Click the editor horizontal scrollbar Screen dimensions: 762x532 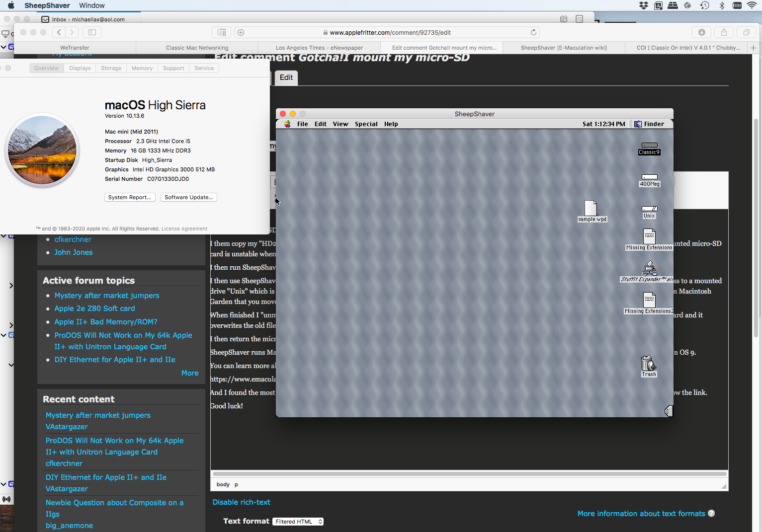point(470,474)
